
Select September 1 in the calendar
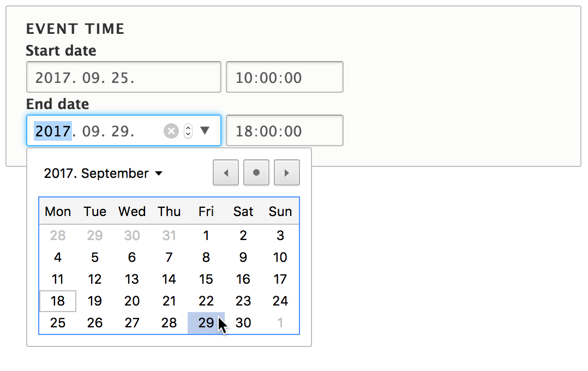(x=206, y=236)
